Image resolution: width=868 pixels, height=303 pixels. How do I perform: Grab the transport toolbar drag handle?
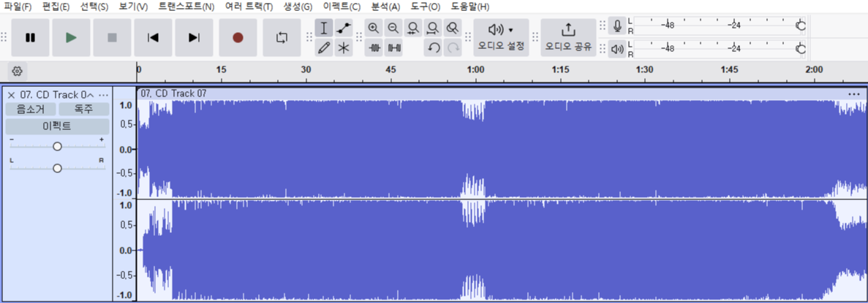tap(4, 37)
